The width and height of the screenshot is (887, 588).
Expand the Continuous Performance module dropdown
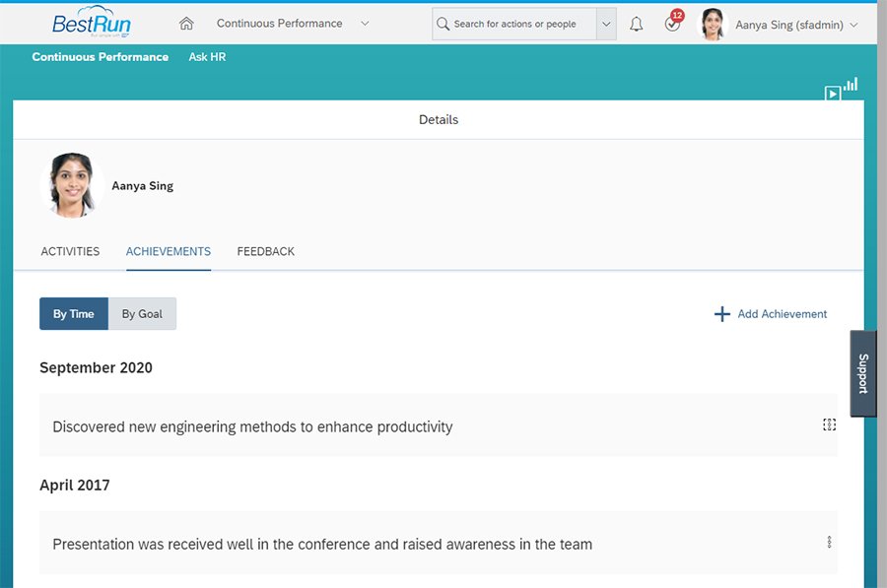coord(364,22)
